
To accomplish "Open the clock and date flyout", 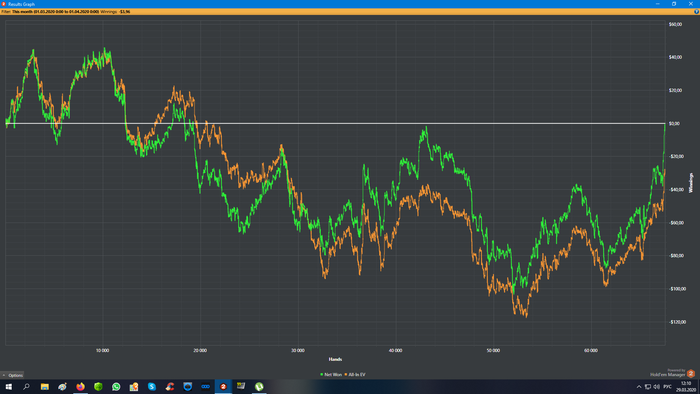I will tap(686, 386).
